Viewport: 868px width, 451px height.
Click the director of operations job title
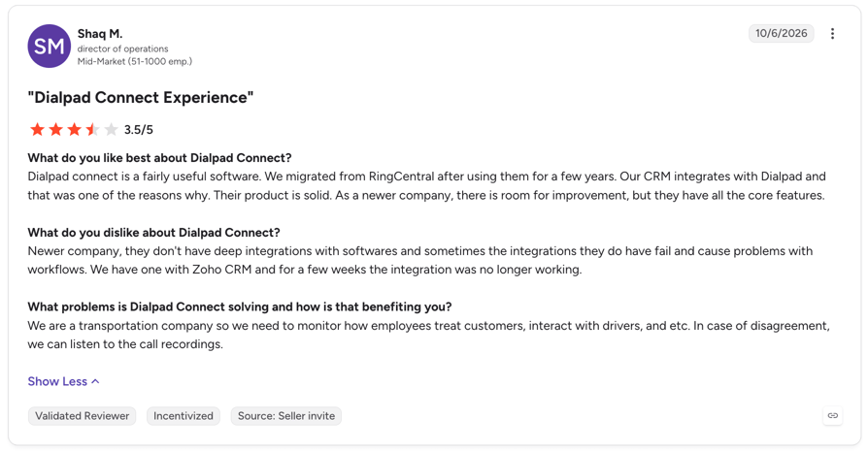click(123, 48)
